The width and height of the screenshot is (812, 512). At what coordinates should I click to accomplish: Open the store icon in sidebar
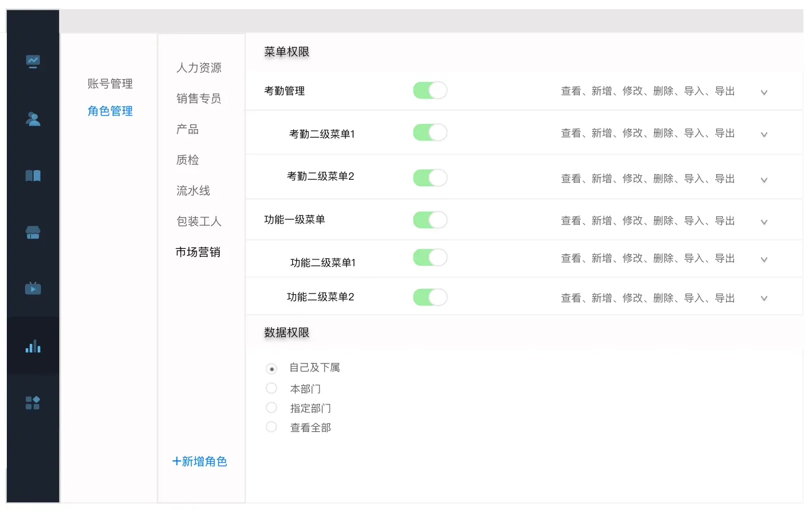tap(33, 232)
